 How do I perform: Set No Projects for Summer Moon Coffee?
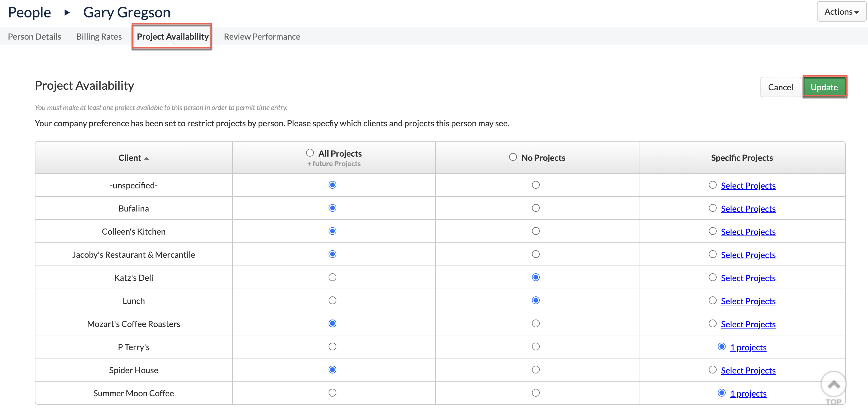pyautogui.click(x=536, y=393)
